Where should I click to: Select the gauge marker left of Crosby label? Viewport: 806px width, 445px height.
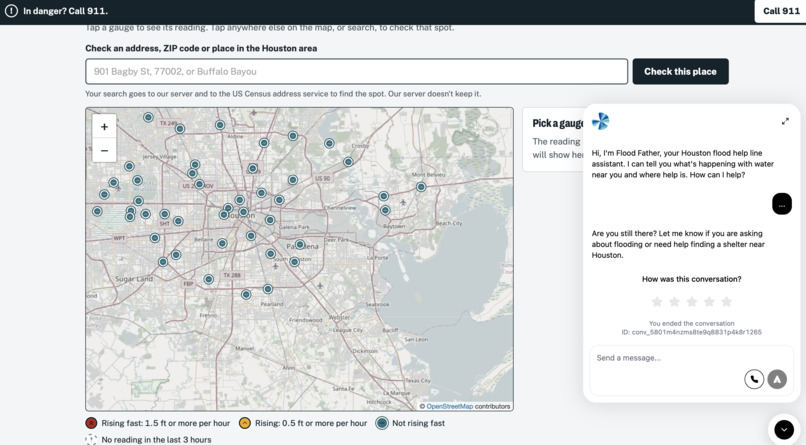(x=329, y=143)
